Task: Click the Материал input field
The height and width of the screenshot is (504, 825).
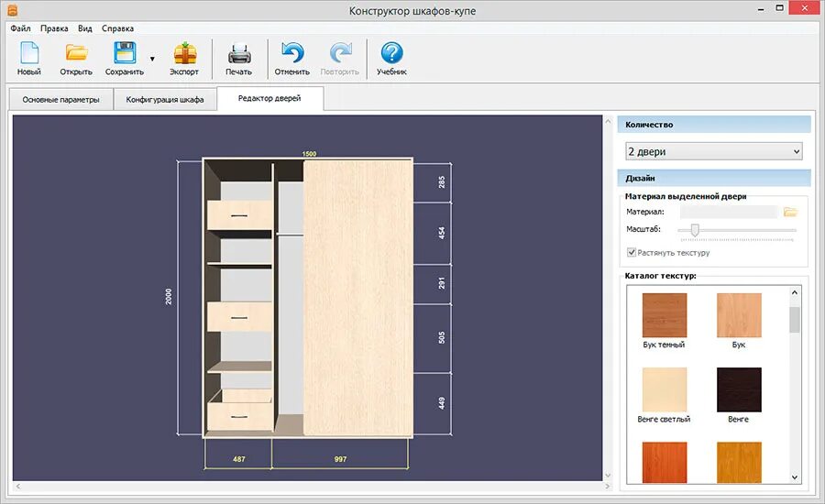Action: (729, 212)
